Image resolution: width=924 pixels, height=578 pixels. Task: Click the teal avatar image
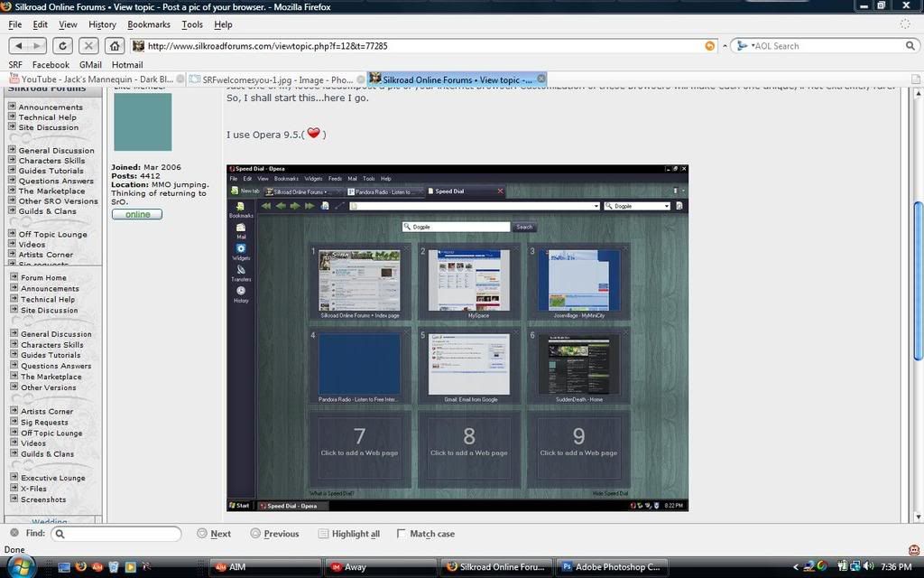tap(143, 122)
